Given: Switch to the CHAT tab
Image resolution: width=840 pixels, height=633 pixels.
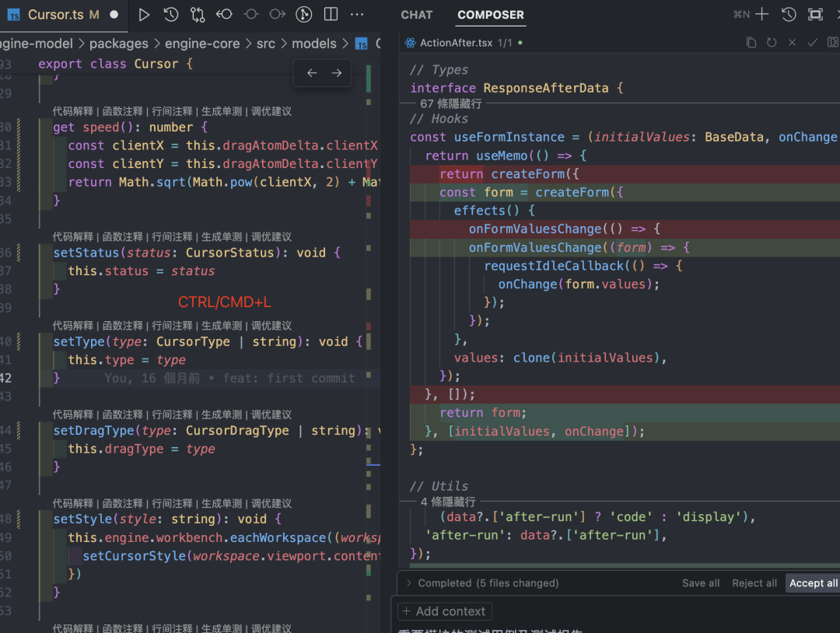Looking at the screenshot, I should [416, 15].
